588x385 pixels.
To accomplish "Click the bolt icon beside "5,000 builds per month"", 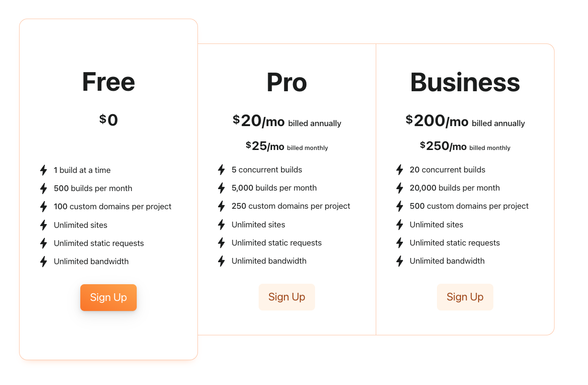I will point(221,188).
